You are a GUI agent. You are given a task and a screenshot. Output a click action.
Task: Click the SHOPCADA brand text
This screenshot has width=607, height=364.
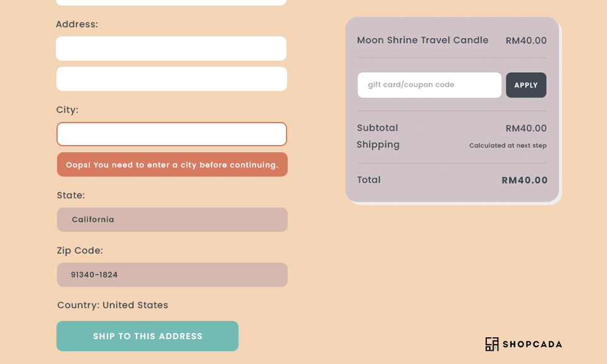click(x=532, y=344)
